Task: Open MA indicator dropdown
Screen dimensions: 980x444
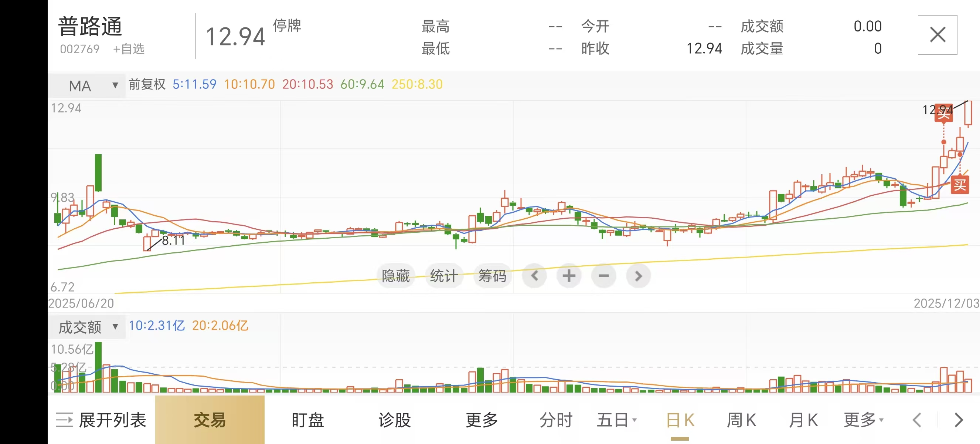Action: point(87,85)
